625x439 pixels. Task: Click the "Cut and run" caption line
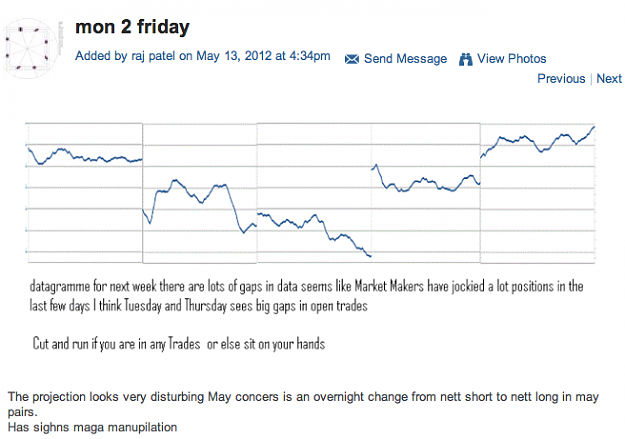(179, 344)
